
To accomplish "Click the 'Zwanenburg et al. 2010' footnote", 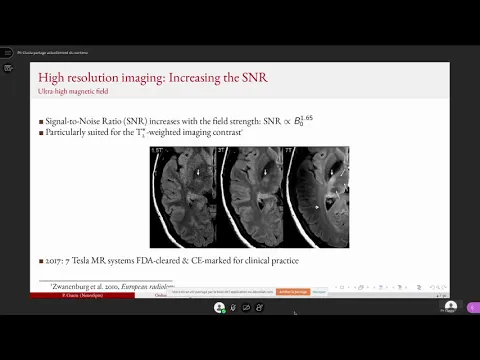I will [x=112, y=287].
